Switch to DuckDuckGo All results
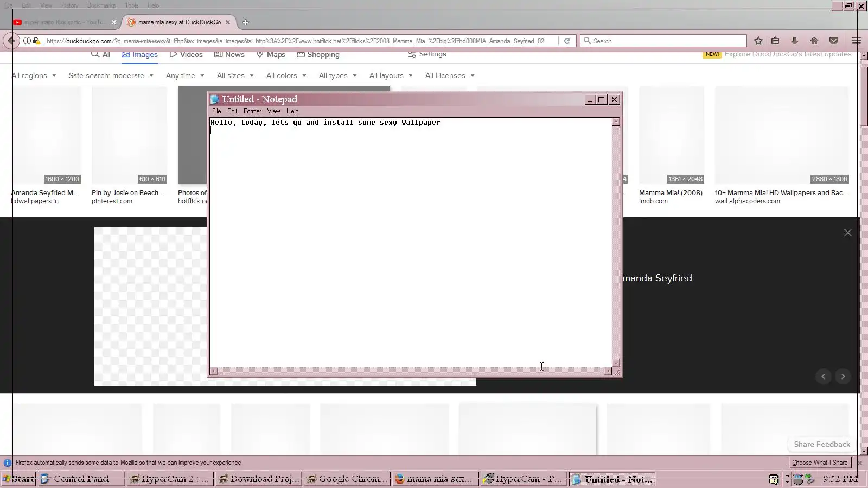The height and width of the screenshot is (488, 868). pos(101,54)
